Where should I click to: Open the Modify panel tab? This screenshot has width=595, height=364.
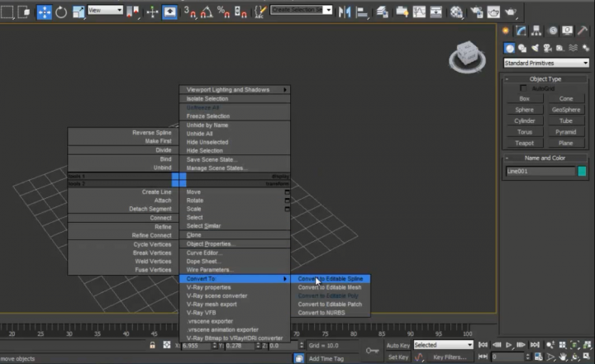click(x=521, y=31)
